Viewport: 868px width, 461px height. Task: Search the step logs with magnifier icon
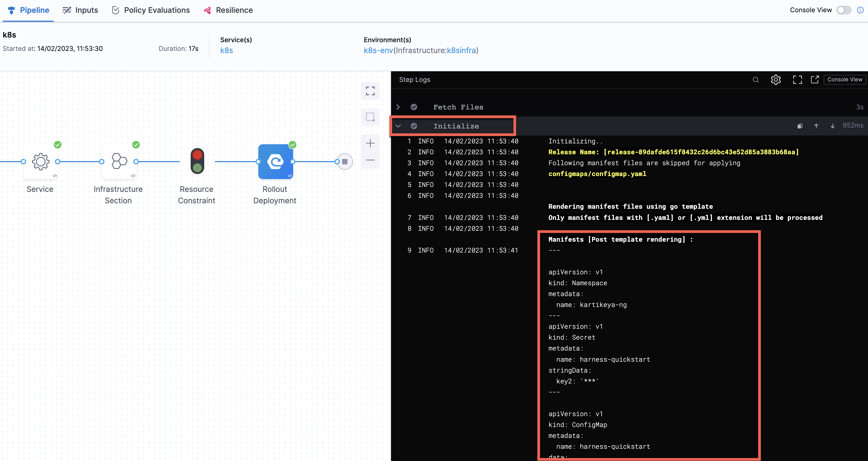click(756, 80)
